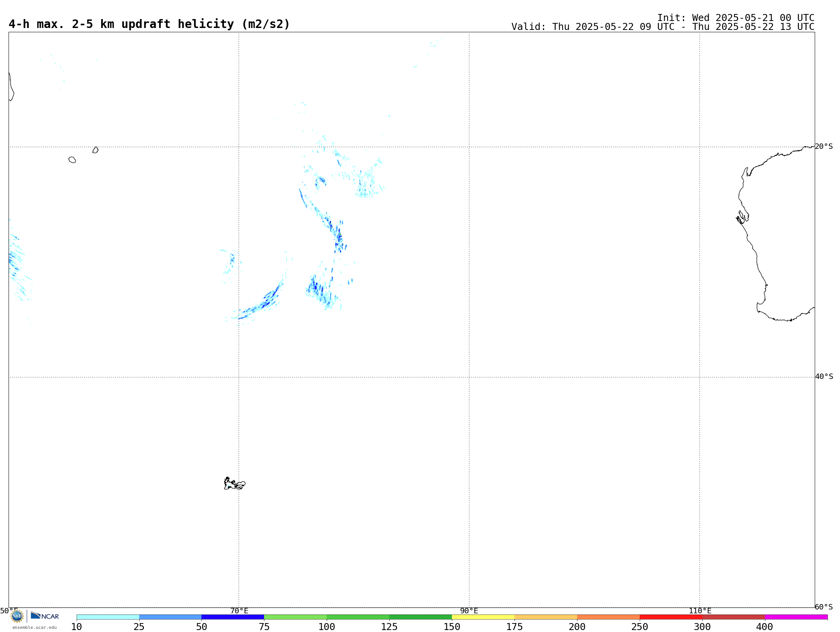Click the NCAR logo

[45, 616]
